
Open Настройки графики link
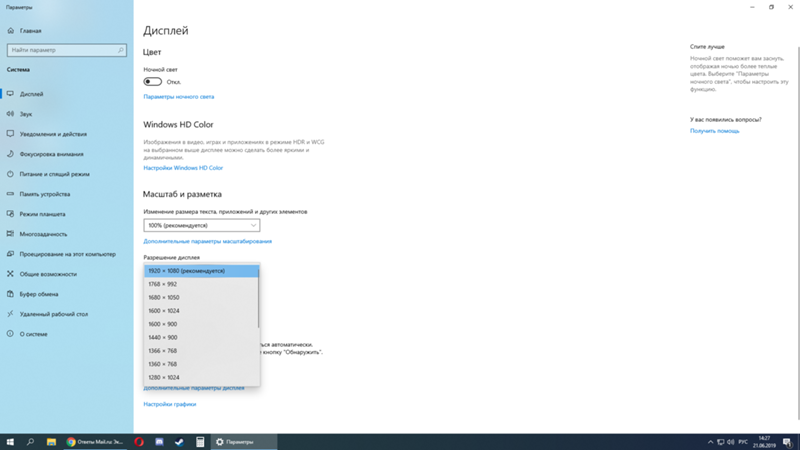[x=170, y=404]
